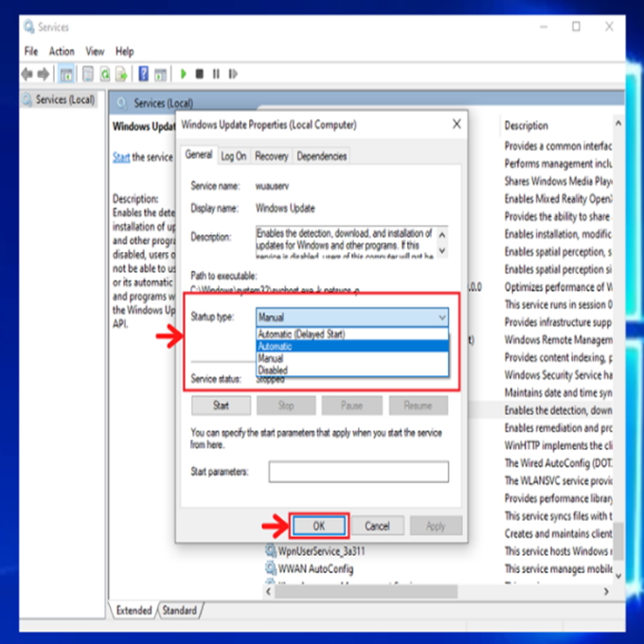Open the Help toolbar icon
Image resolution: width=644 pixels, height=644 pixels.
coord(143,74)
